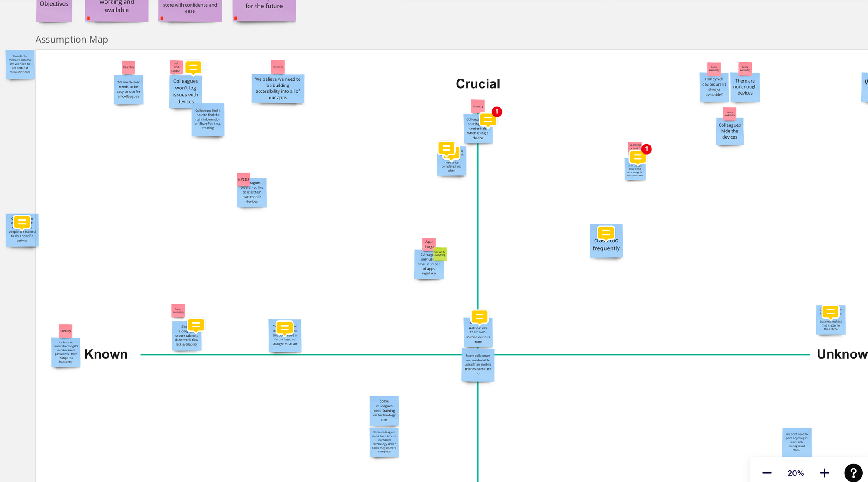Viewport: 868px width, 482px height.
Task: Select the 'Assumption Map' frame title
Action: pyautogui.click(x=72, y=40)
